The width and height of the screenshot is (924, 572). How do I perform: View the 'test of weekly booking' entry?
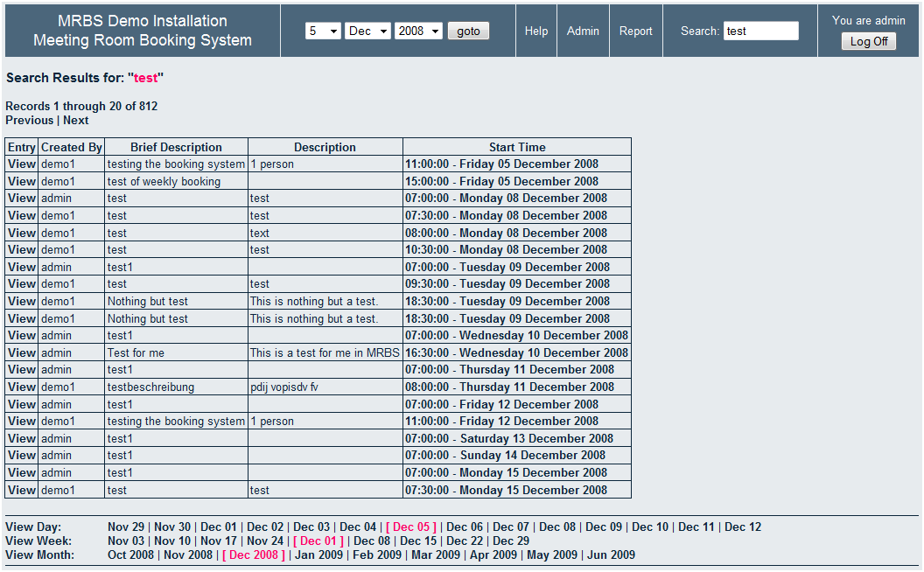pos(22,181)
